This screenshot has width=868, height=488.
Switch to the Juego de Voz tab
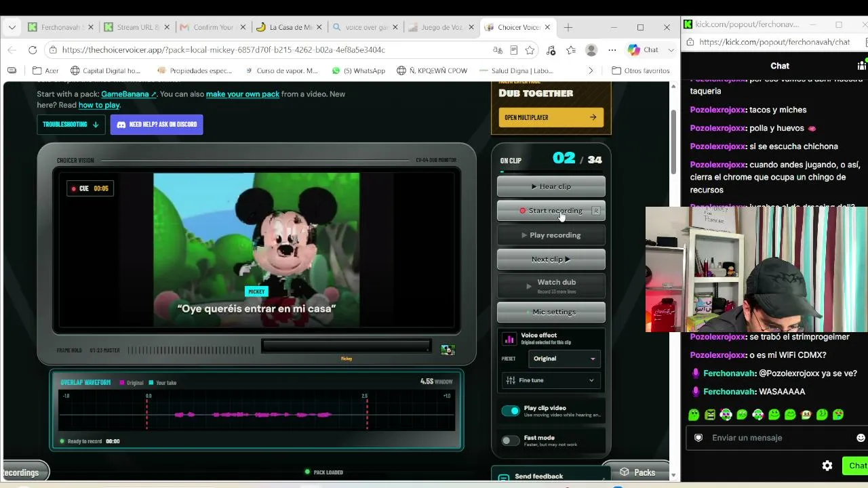point(441,27)
